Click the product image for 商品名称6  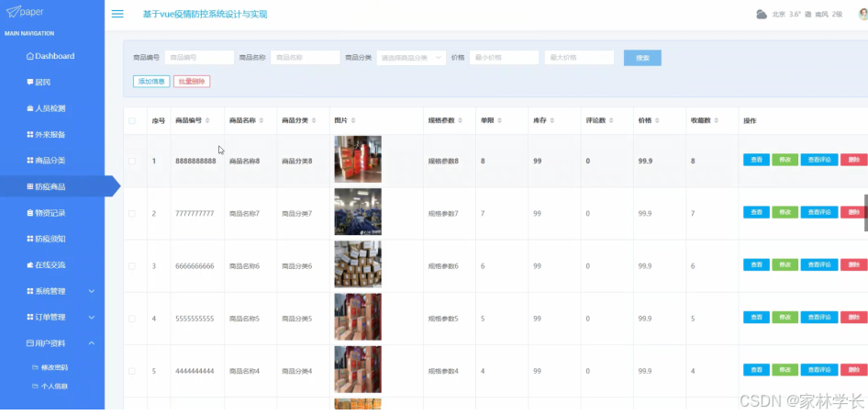[x=358, y=264]
